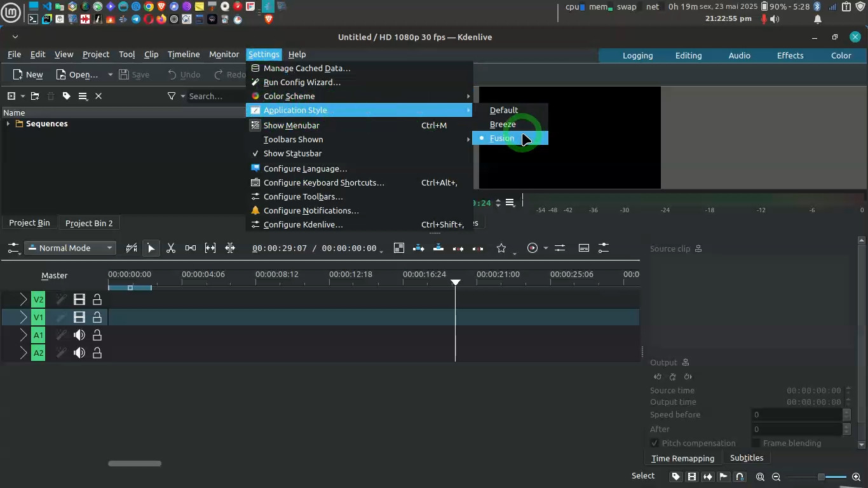The width and height of the screenshot is (868, 488).
Task: Choose the Ripple tool icon
Action: 230,248
